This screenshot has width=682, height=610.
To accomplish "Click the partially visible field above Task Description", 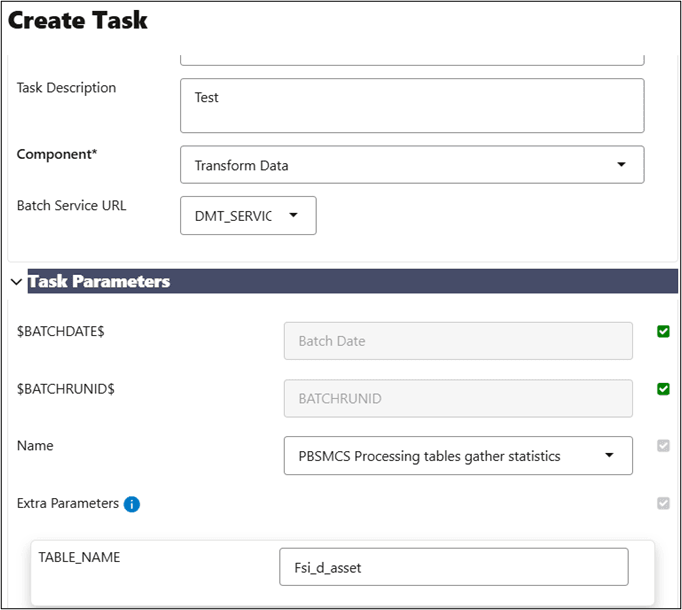I will coord(411,60).
